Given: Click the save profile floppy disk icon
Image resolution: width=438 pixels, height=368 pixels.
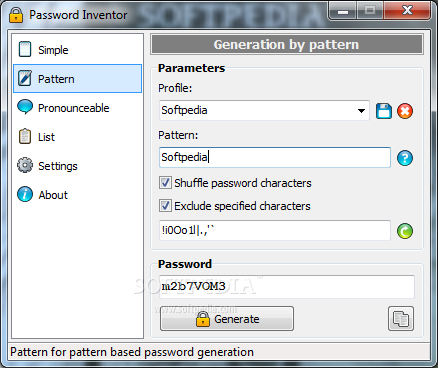Looking at the screenshot, I should tap(384, 111).
